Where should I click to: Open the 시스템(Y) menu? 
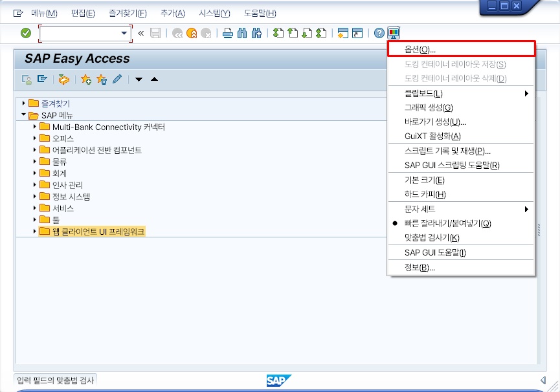[x=214, y=14]
